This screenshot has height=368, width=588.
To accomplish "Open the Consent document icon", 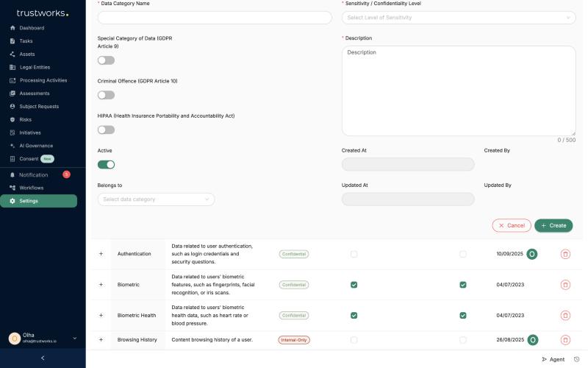I will click(x=12, y=159).
